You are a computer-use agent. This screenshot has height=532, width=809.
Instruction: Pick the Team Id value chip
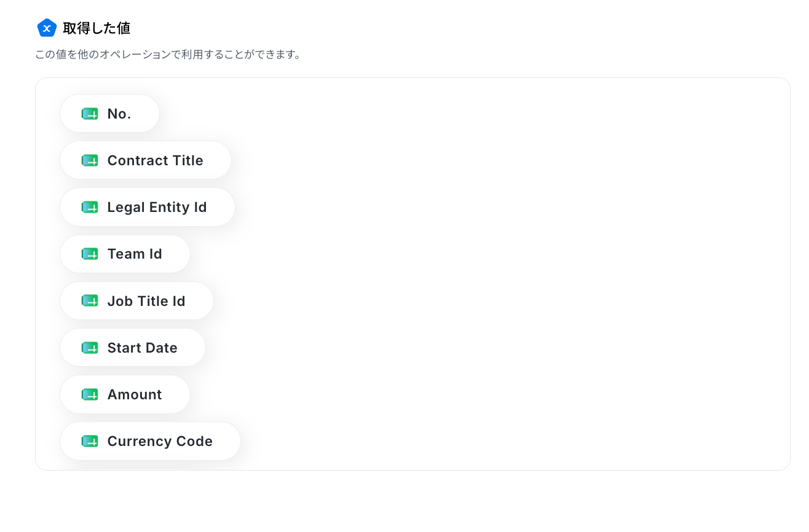(125, 254)
